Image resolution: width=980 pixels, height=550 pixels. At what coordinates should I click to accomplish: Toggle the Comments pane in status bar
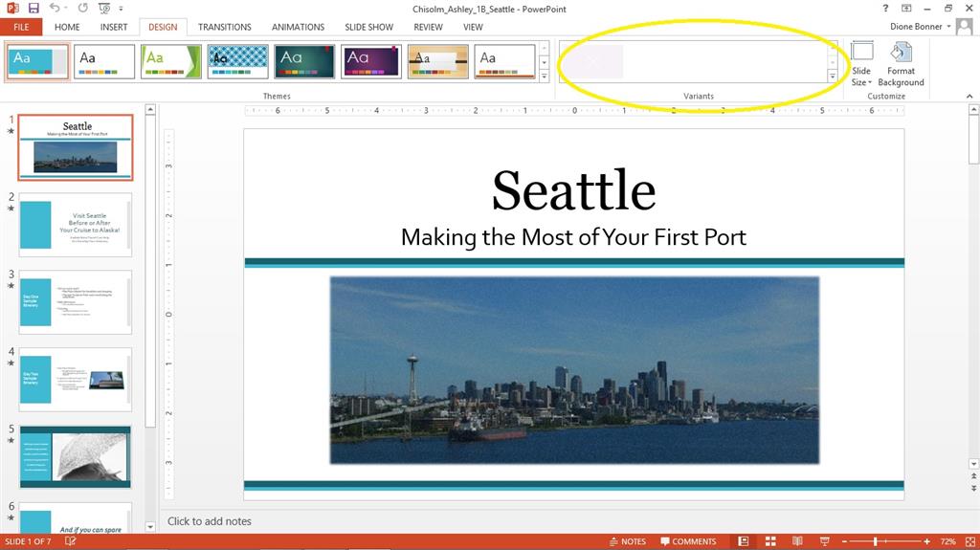(688, 541)
